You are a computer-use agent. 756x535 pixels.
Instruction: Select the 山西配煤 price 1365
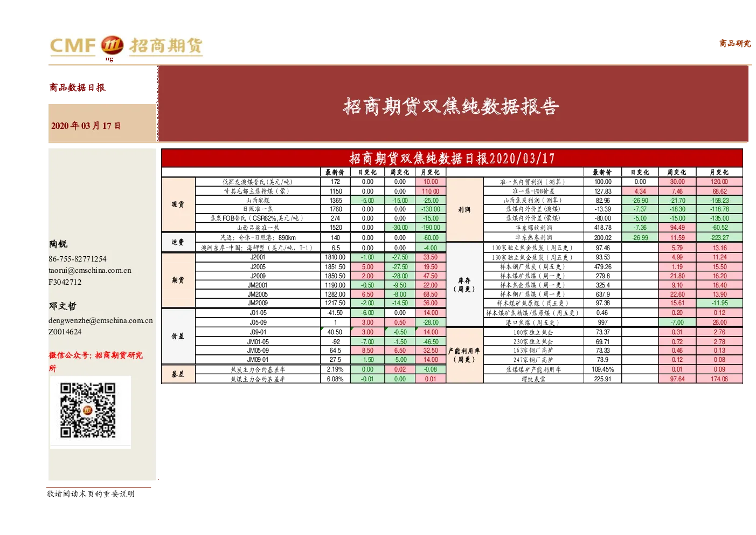pos(336,200)
